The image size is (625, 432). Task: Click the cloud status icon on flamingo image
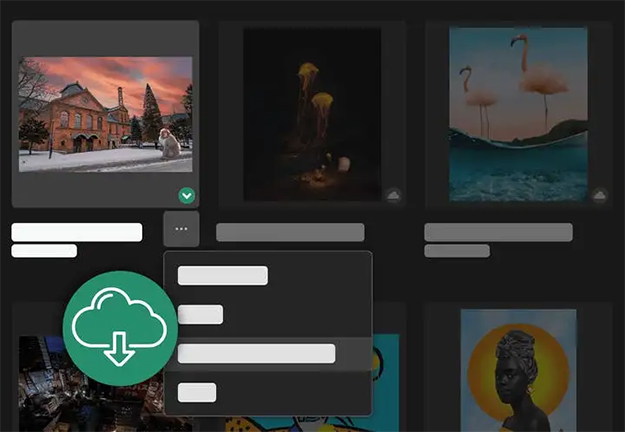(599, 196)
